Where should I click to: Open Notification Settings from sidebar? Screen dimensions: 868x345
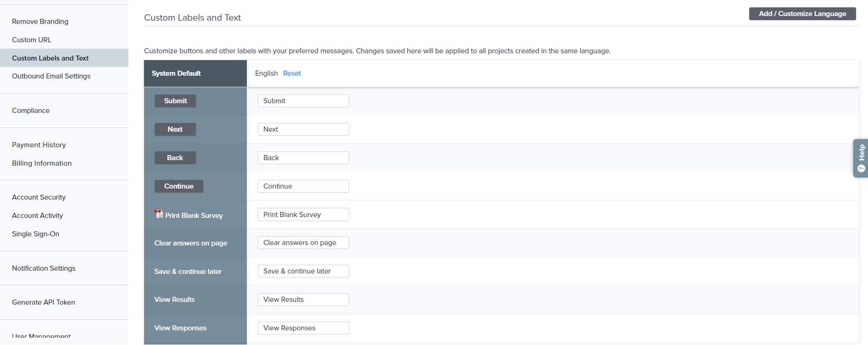tap(44, 268)
